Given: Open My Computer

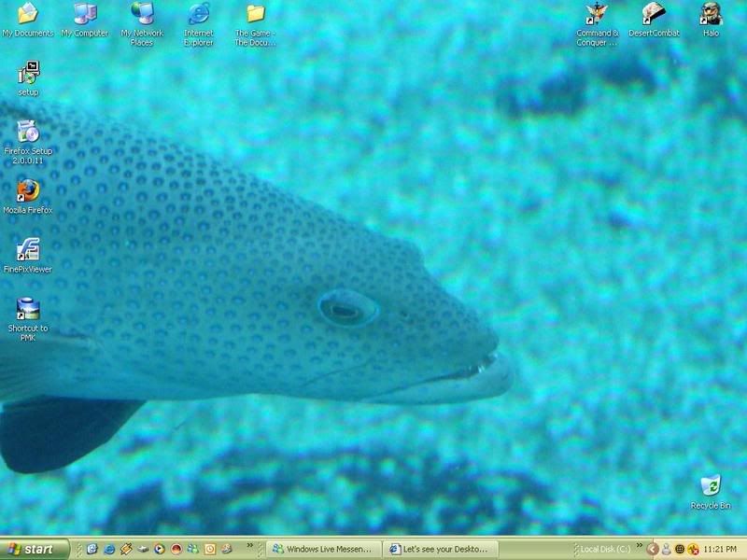Looking at the screenshot, I should 85,14.
